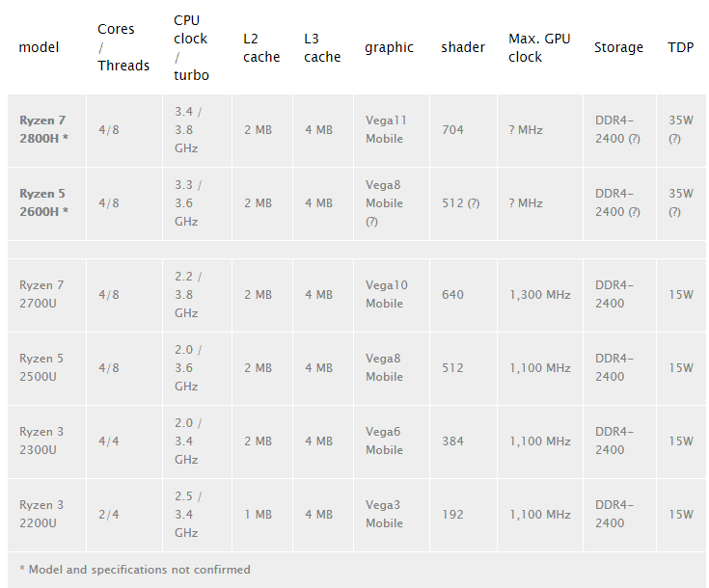Screen dimensions: 709x588
Task: Click the "L3 cache" column header
Action: (x=321, y=47)
